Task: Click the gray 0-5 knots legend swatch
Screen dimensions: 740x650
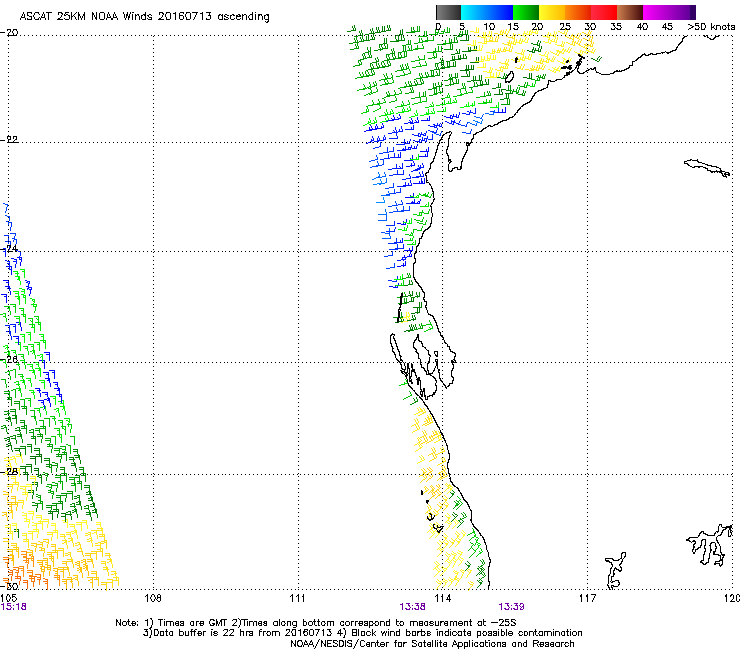Action: point(448,12)
